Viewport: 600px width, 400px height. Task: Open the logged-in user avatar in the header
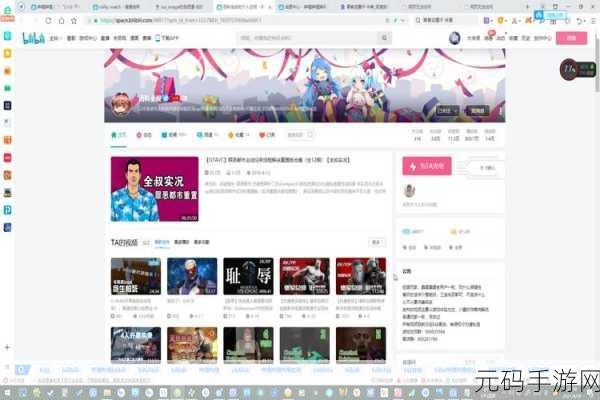454,38
